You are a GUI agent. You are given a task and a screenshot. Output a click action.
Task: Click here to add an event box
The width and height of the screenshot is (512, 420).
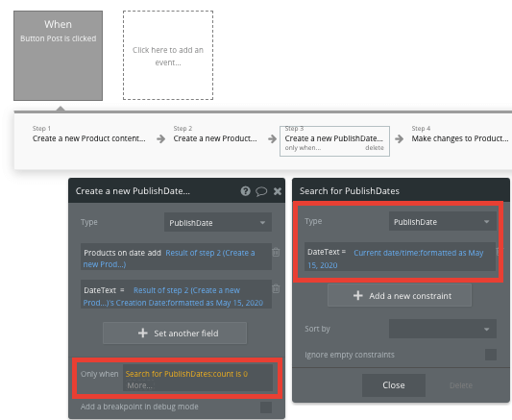168,55
